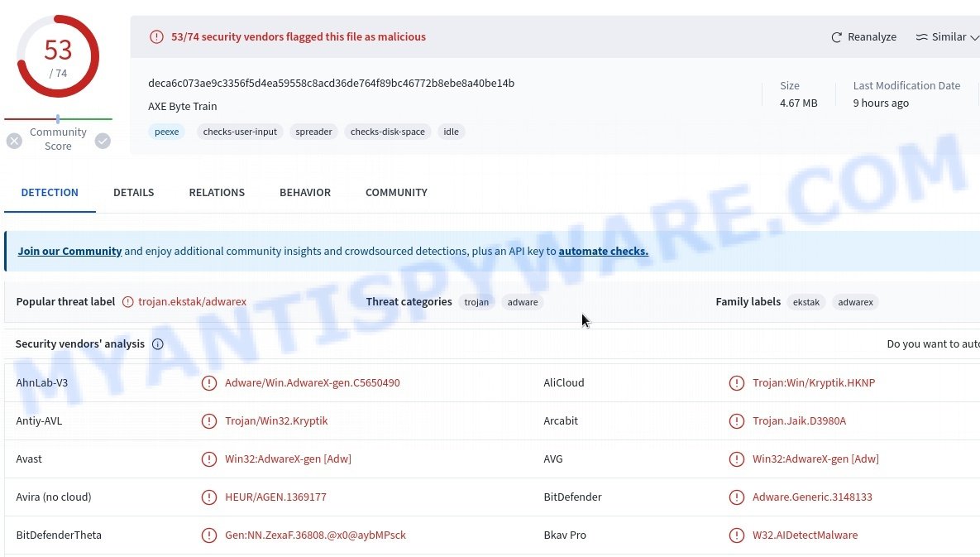Click Gen:NN.ZexaF.36808 detection result

(316, 535)
